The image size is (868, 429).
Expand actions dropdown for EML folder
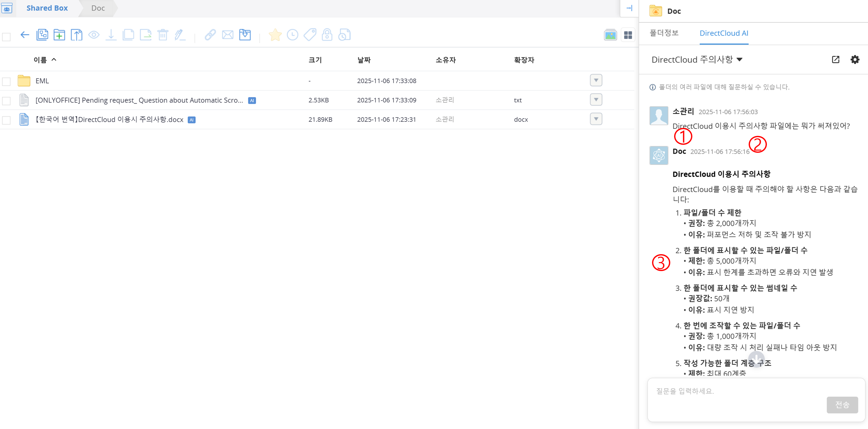tap(596, 80)
